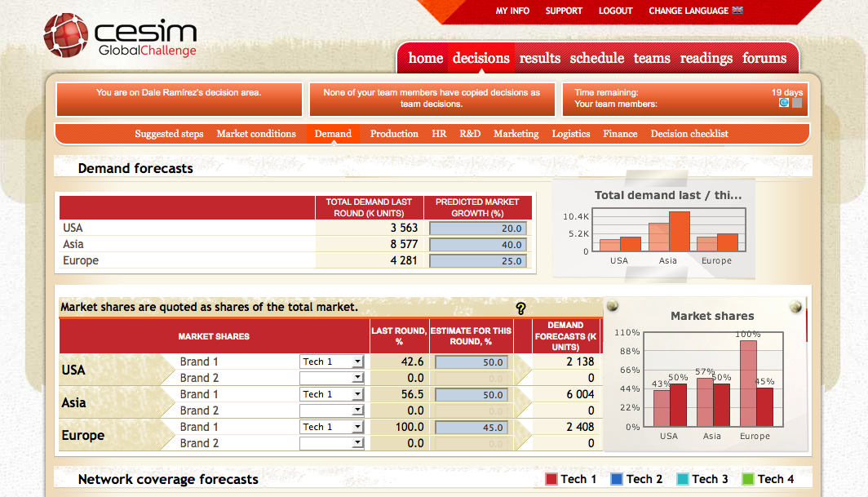This screenshot has height=497, width=868.
Task: Select the Demand submenu item
Action: point(333,134)
